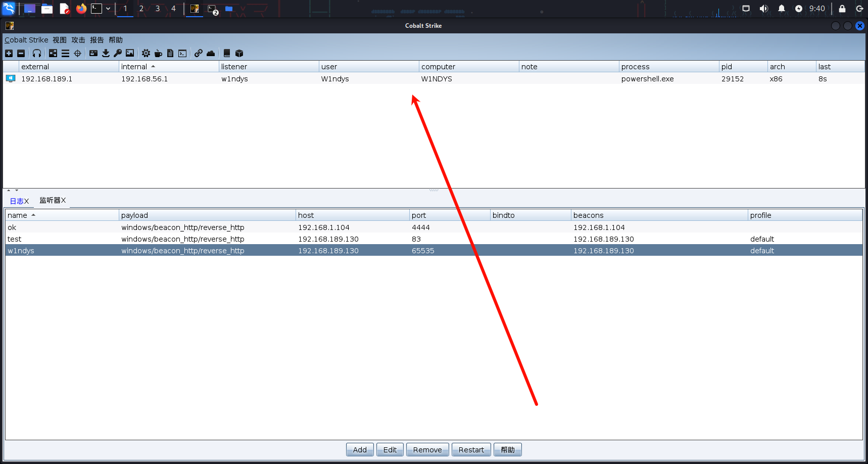Sort listeners by name column header

(x=18, y=215)
